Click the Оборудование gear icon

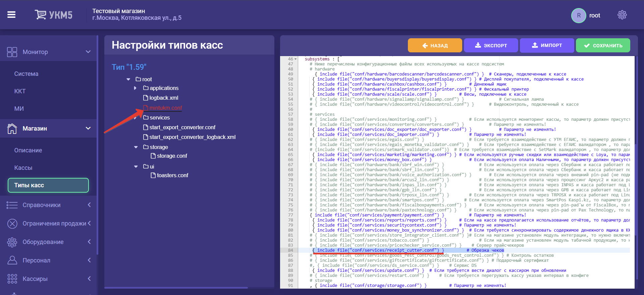pyautogui.click(x=12, y=242)
